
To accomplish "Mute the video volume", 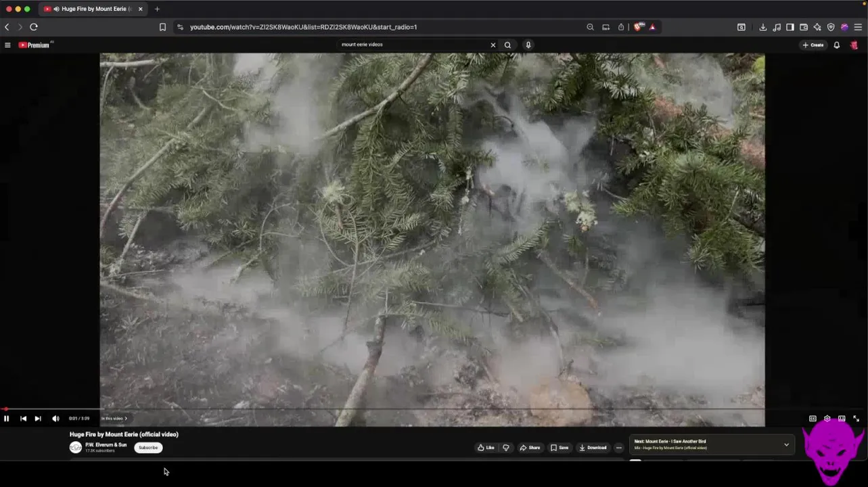I will tap(55, 419).
